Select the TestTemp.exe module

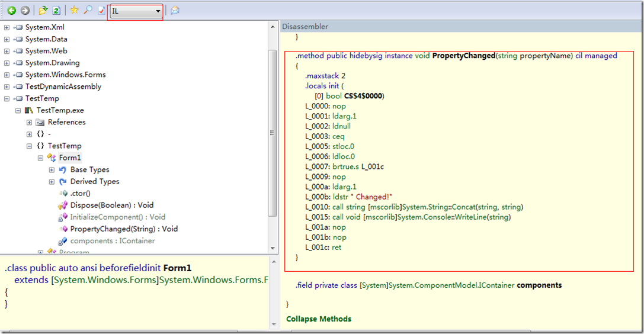tap(60, 110)
